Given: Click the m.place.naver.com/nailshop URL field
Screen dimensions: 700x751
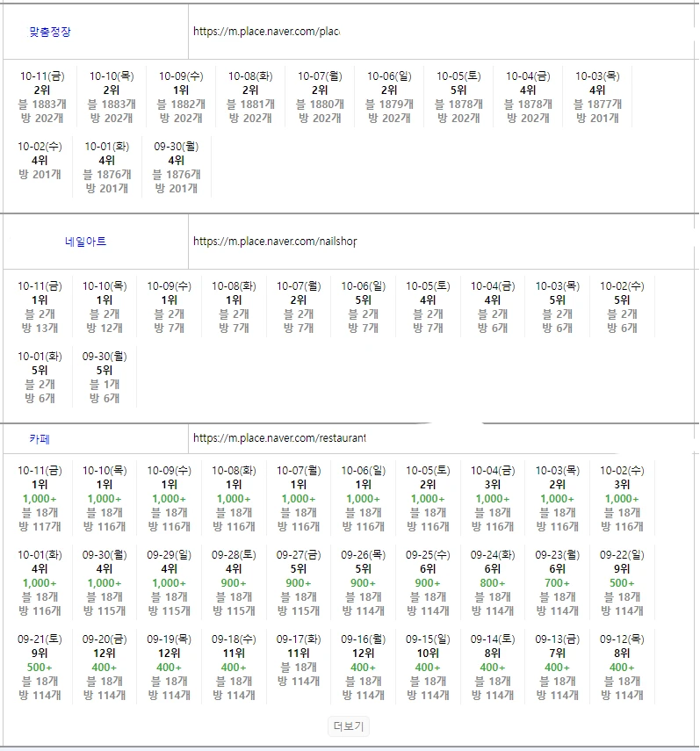Looking at the screenshot, I should click(x=275, y=242).
